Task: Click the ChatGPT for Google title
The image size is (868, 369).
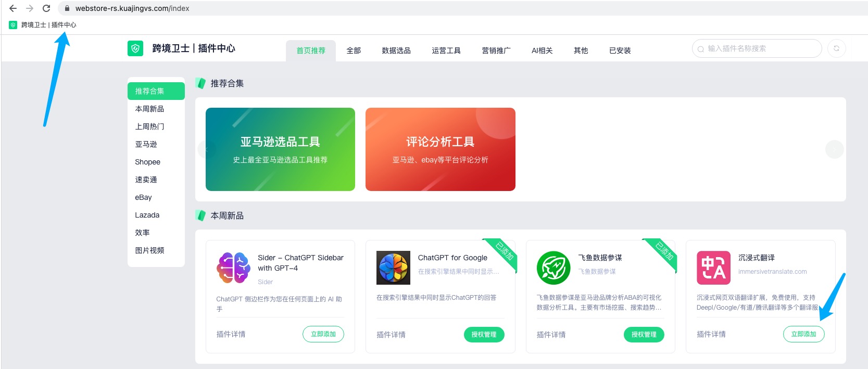Action: click(x=452, y=258)
